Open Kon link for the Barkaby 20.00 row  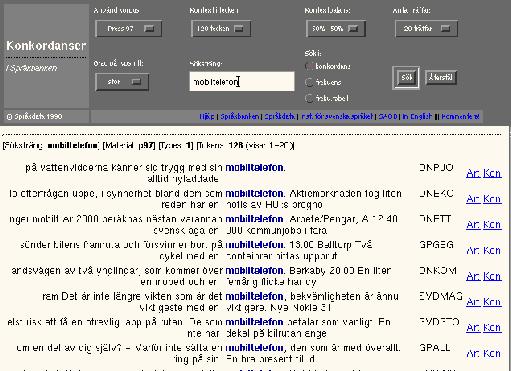pos(492,276)
